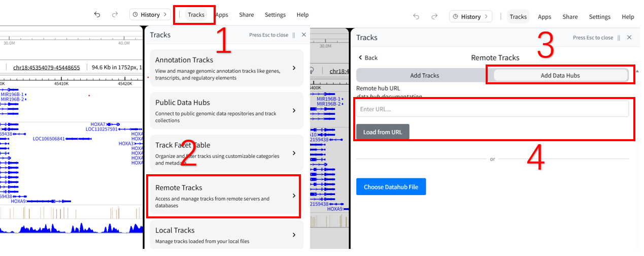644x256 pixels.
Task: Close the Remote Tracks panel with its X
Action: [629, 38]
